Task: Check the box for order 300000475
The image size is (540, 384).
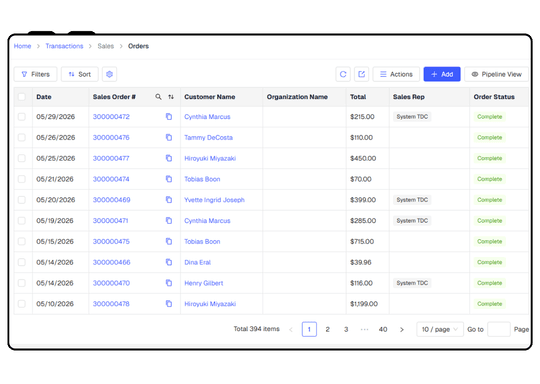Action: (22, 241)
